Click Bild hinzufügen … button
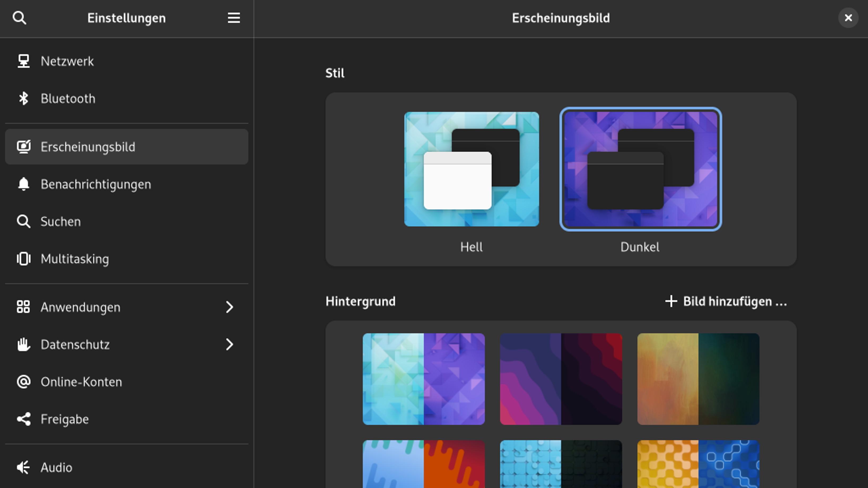 [x=726, y=301]
